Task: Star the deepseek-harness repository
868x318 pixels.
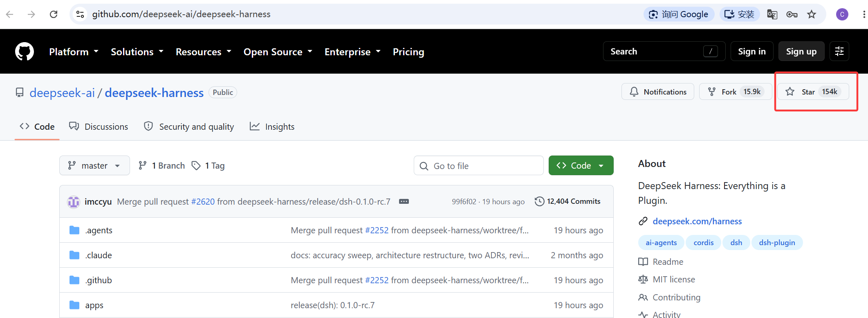Action: point(813,92)
